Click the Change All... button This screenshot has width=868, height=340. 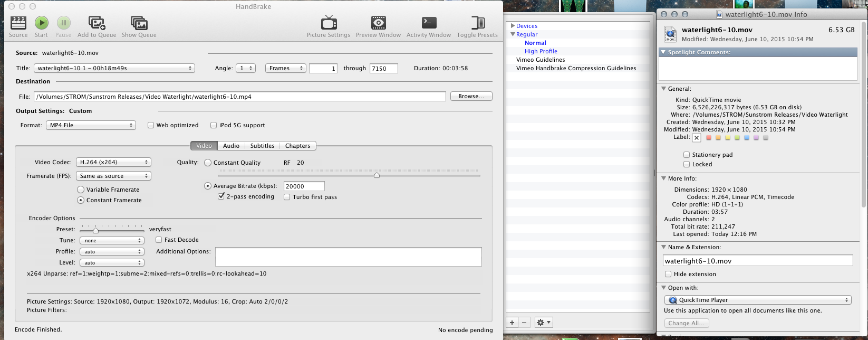pyautogui.click(x=686, y=323)
